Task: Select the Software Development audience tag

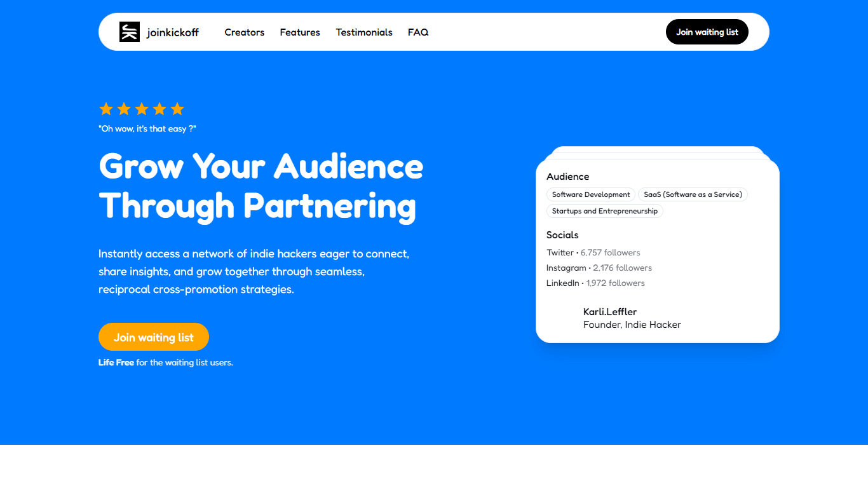Action: [x=591, y=194]
